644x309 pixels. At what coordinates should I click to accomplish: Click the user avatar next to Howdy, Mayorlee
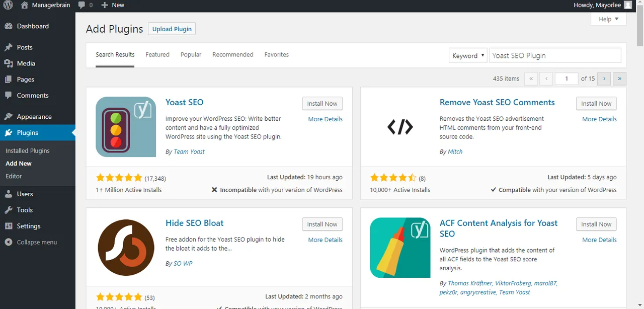click(x=628, y=5)
